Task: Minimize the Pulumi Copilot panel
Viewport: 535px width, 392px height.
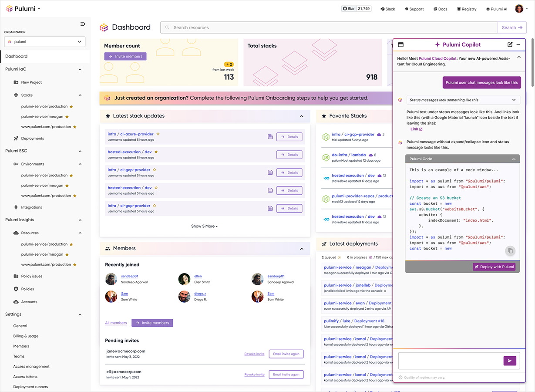Action: (x=518, y=44)
